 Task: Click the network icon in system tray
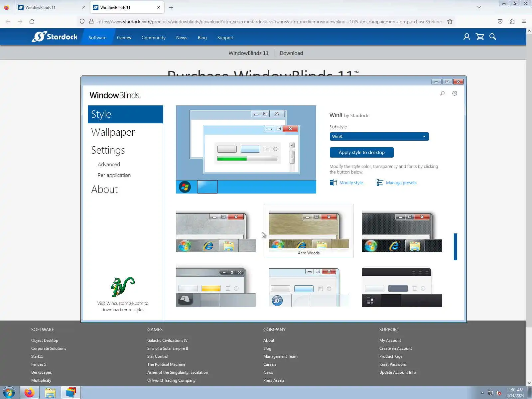[490, 393]
